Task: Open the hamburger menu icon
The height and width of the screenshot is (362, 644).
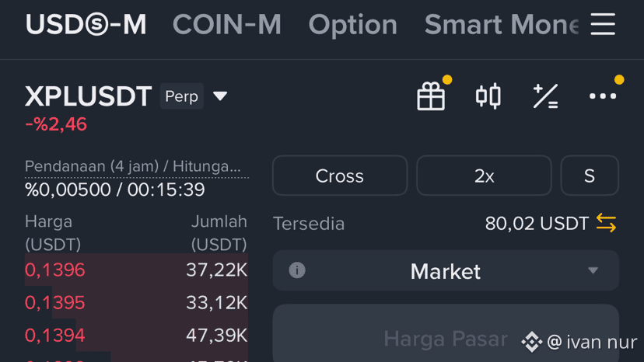Action: [x=603, y=24]
